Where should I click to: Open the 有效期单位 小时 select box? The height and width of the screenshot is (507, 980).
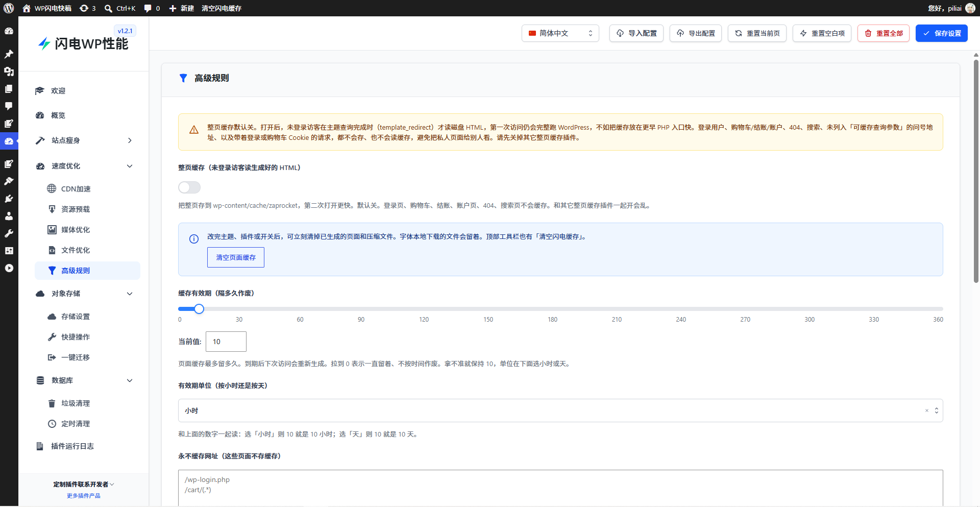tap(560, 411)
